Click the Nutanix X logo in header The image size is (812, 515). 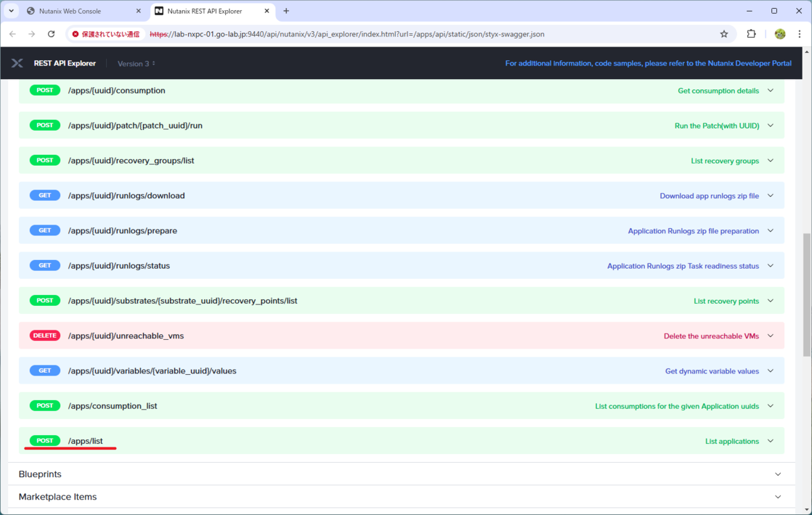click(x=17, y=63)
